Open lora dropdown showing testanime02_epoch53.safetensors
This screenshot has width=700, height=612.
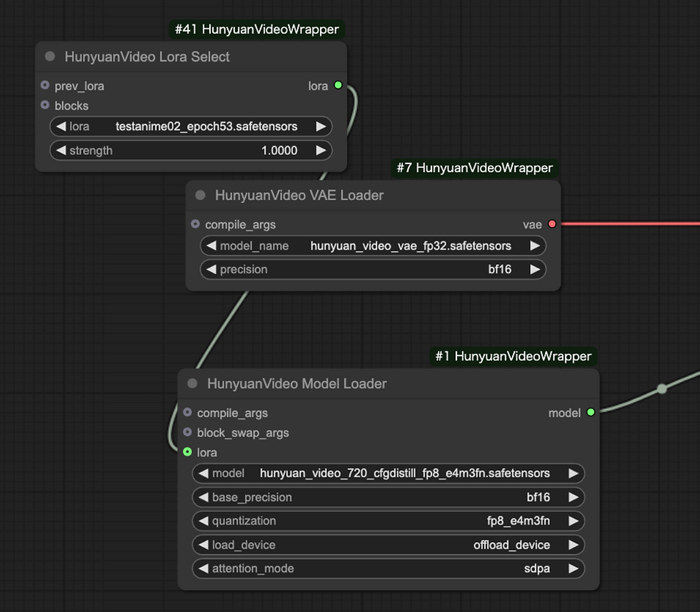pos(191,126)
